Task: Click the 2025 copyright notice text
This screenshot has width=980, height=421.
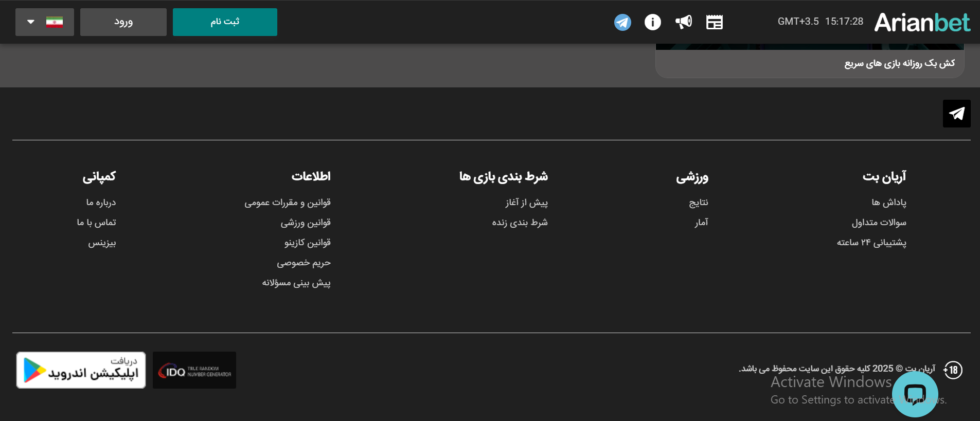Action: click(x=837, y=369)
